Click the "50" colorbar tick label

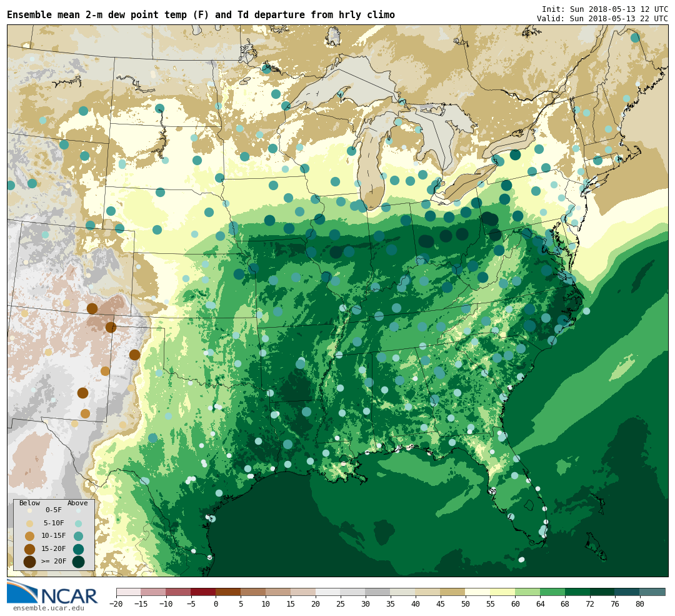(x=466, y=604)
